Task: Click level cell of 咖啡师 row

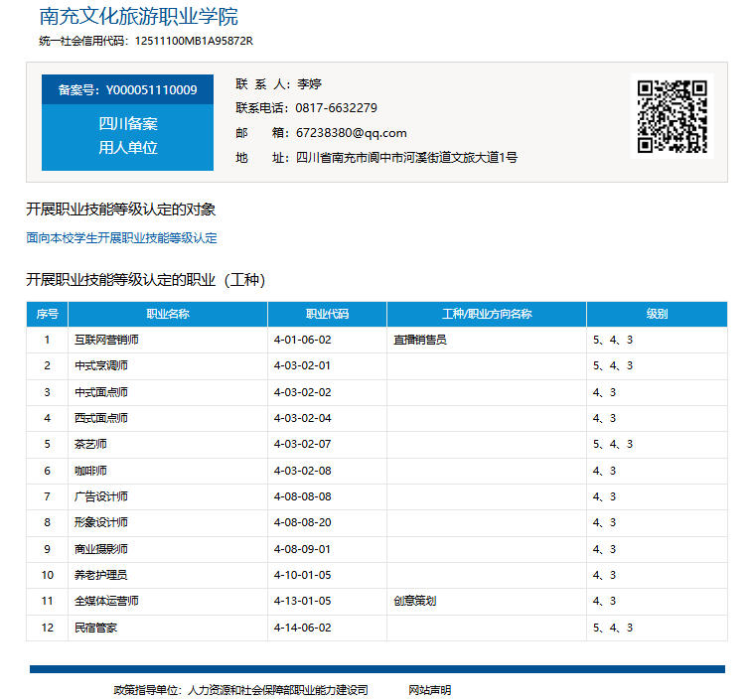Action: click(x=657, y=472)
